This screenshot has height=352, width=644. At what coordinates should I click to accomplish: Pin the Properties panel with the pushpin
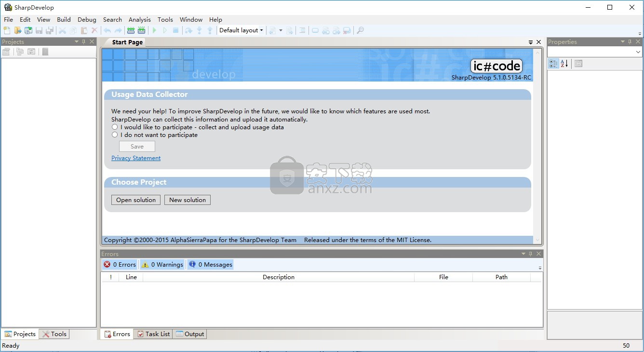[x=630, y=42]
